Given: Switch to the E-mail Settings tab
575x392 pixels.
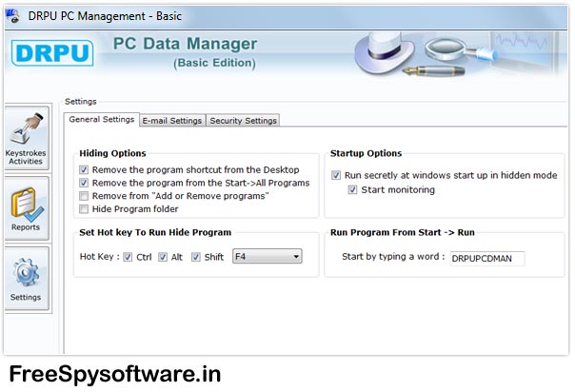Looking at the screenshot, I should [172, 121].
